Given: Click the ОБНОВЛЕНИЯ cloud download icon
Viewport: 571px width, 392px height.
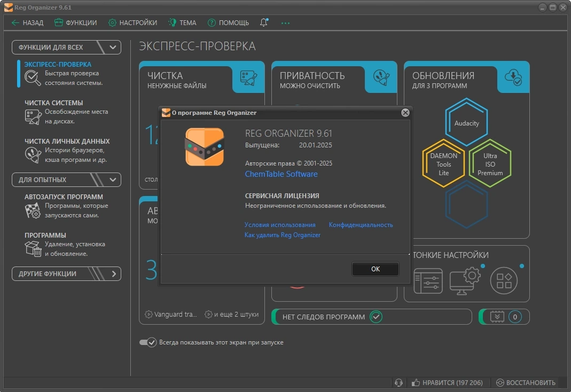Looking at the screenshot, I should click(513, 77).
